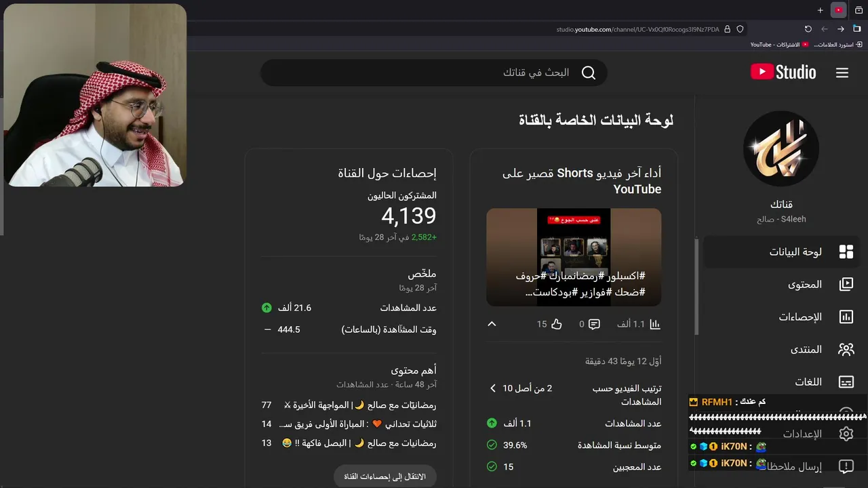
Task: Open the browser sidebar panel icon
Action: (856, 29)
